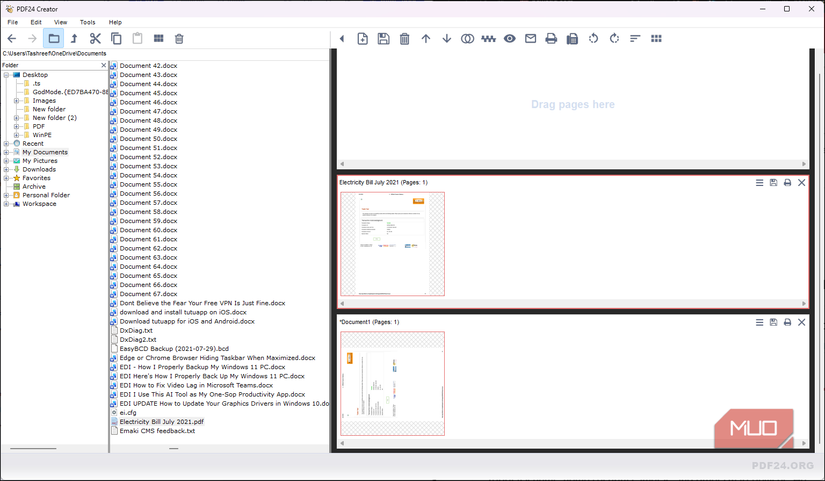Select Personal Folder in tree
This screenshot has height=481, width=825.
click(x=46, y=195)
